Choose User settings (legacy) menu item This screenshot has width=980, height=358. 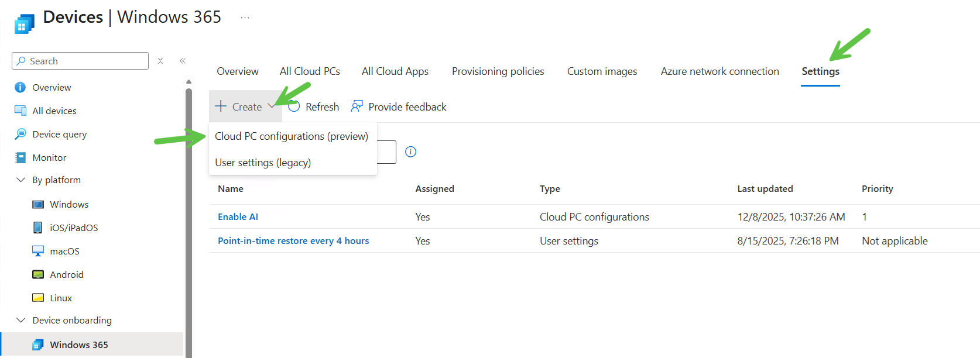293,163
